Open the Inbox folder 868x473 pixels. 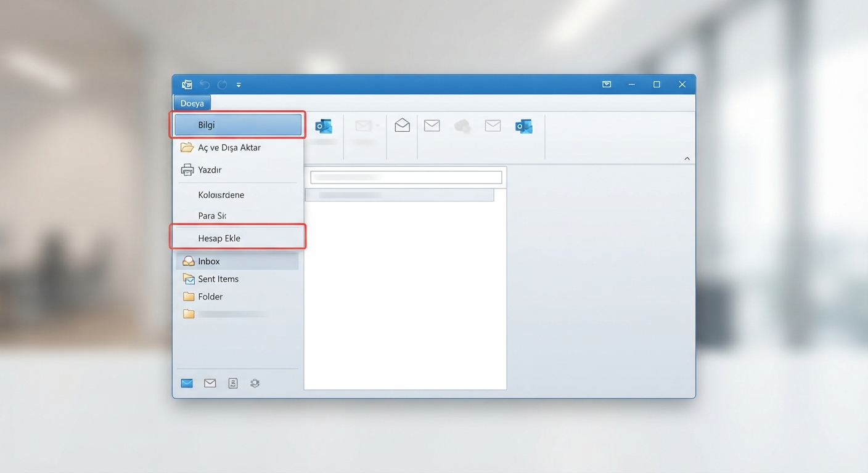pyautogui.click(x=237, y=261)
